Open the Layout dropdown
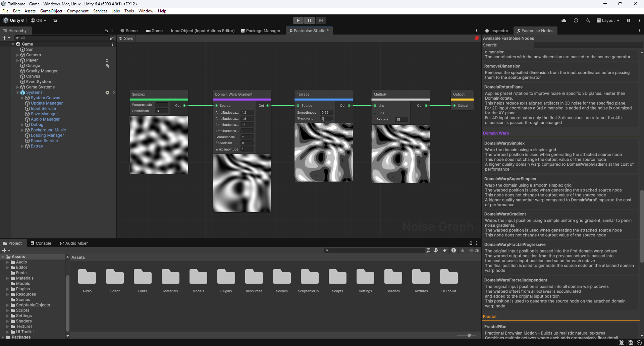 [608, 20]
